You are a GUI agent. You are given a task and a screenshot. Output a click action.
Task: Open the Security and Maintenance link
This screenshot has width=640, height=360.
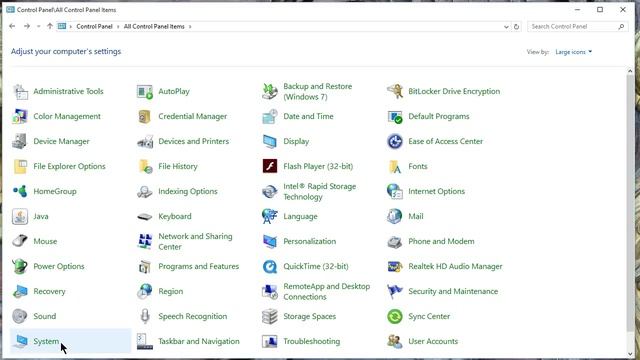(x=453, y=291)
